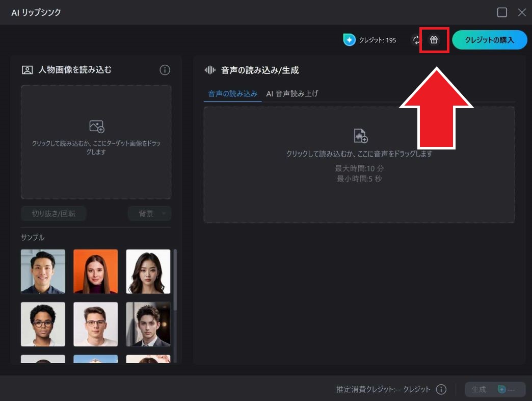Click the 最大時間:10 分 text
This screenshot has width=532, height=401.
pos(359,168)
